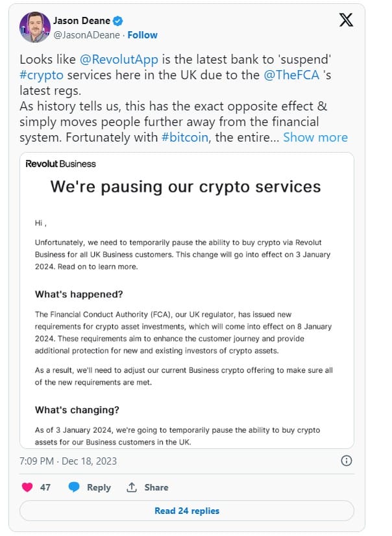Image resolution: width=392 pixels, height=536 pixels.
Task: Click the reply speech bubble icon
Action: coord(75,487)
